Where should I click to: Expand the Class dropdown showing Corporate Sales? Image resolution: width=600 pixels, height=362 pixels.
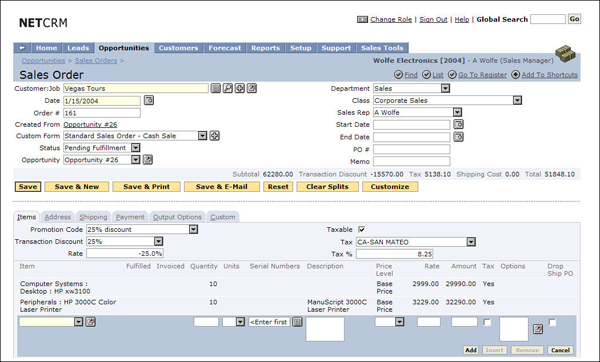point(517,100)
